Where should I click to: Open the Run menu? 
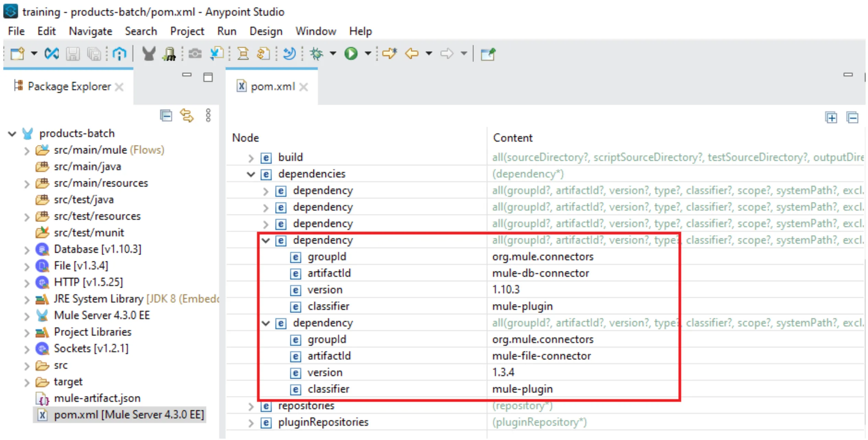tap(227, 31)
